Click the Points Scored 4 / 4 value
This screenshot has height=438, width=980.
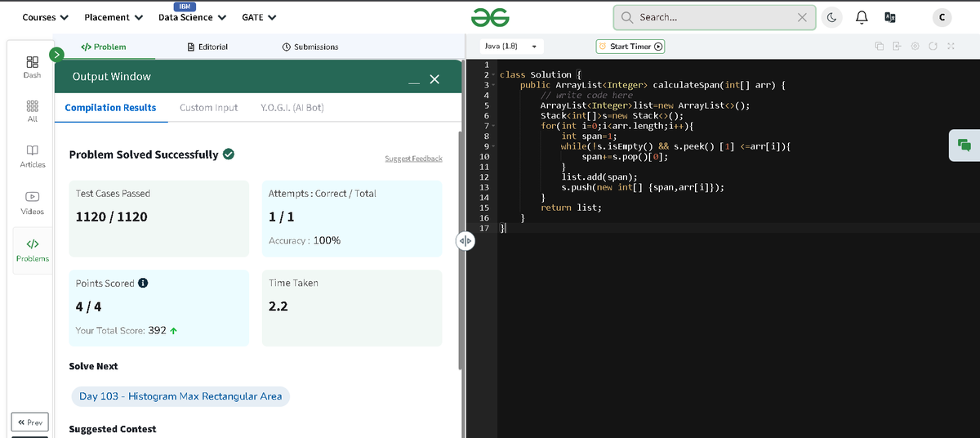pos(88,307)
